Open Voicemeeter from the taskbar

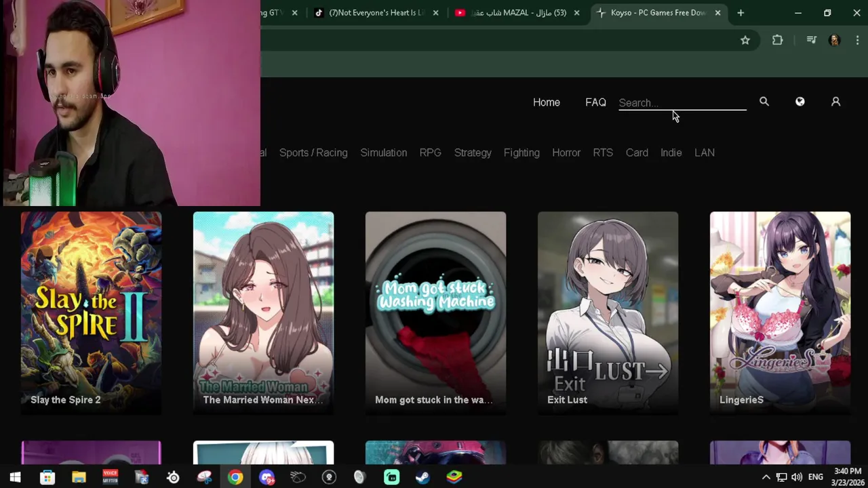point(110,477)
